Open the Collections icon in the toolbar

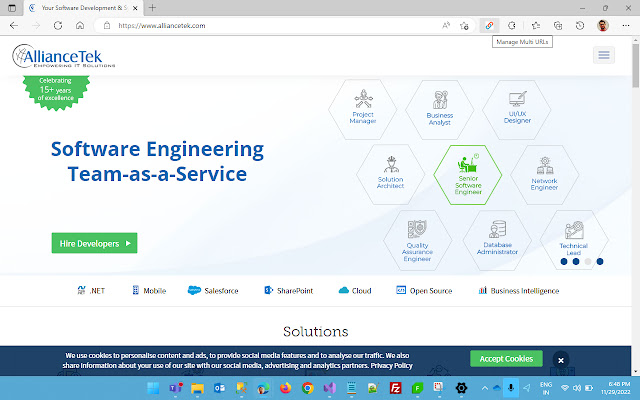[x=558, y=26]
